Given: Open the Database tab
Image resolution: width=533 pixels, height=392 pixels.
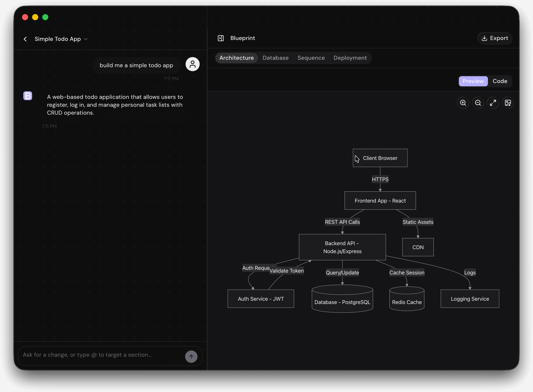Looking at the screenshot, I should pos(276,58).
